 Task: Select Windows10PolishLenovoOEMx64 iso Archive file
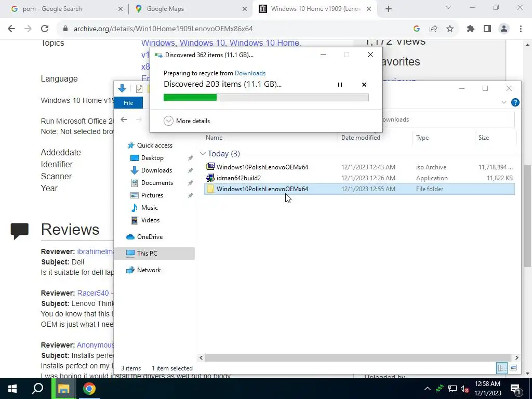click(x=360, y=167)
